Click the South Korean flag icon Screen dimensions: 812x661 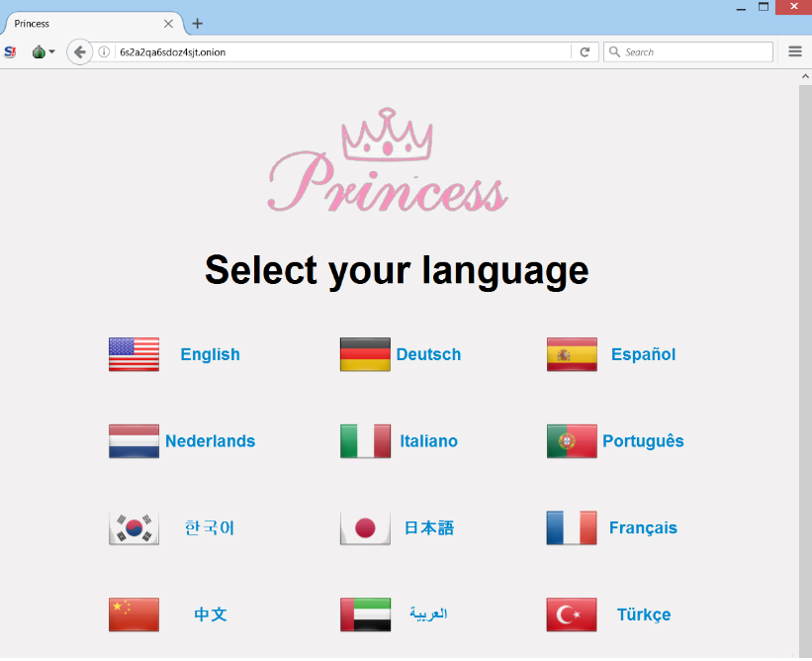click(x=134, y=527)
